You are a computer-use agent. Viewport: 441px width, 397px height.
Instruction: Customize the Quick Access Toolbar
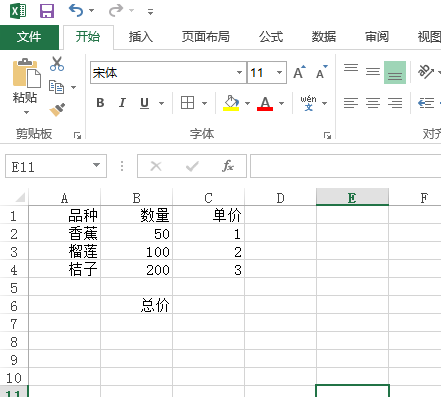151,12
